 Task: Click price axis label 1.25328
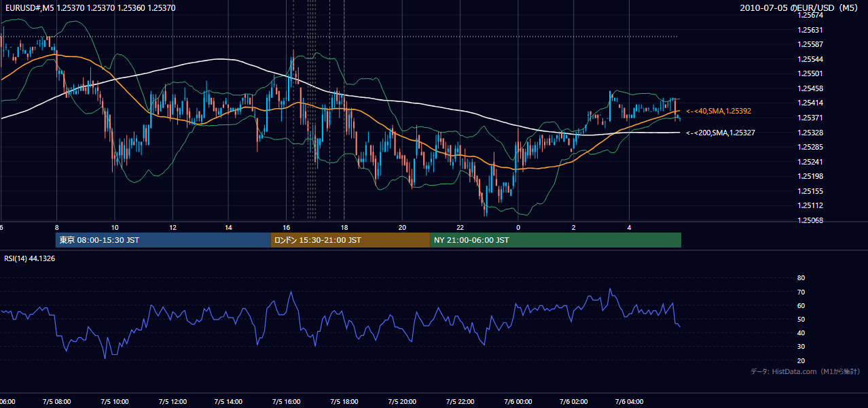(x=811, y=132)
